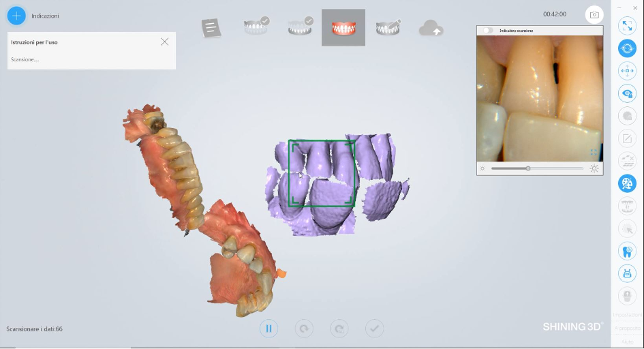Toggle the auto-rotate view icon

click(x=627, y=48)
